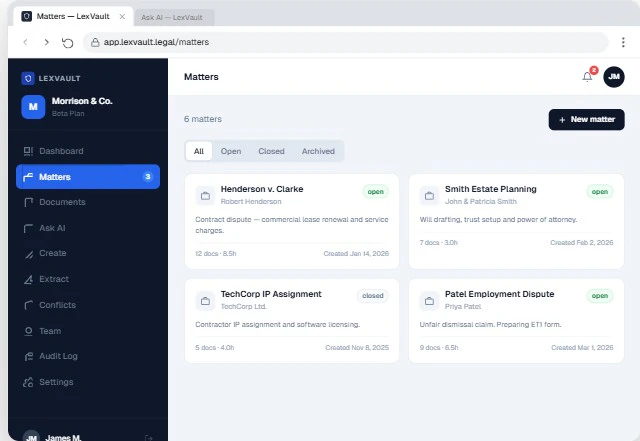Go back with browser back arrow
640x441 pixels.
pos(25,42)
